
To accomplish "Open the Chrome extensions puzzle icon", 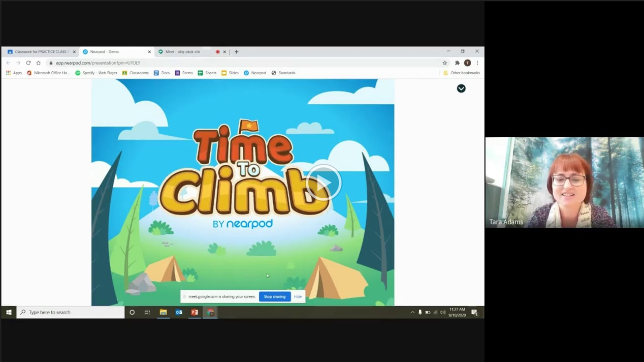I will [457, 63].
